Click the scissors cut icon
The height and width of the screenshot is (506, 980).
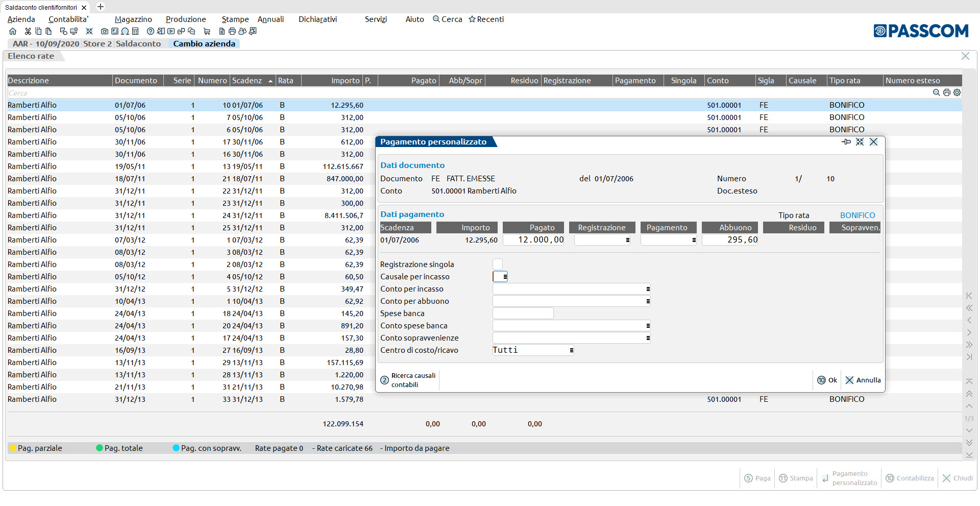(x=28, y=31)
